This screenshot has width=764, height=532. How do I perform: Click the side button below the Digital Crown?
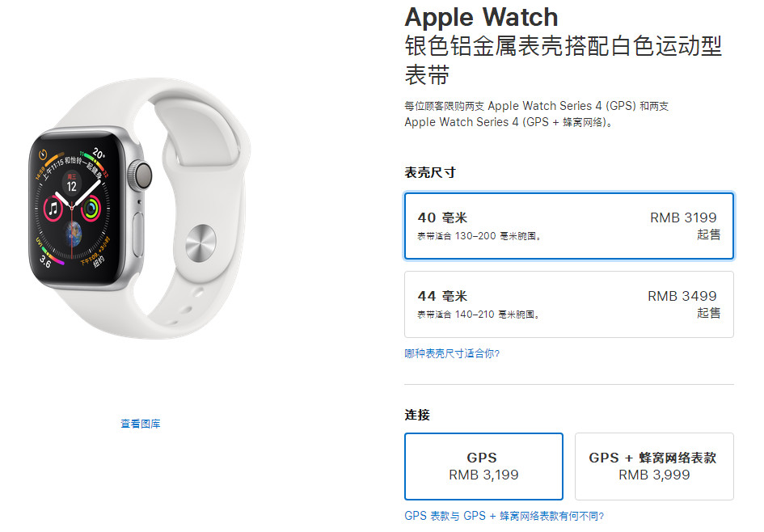(x=138, y=234)
